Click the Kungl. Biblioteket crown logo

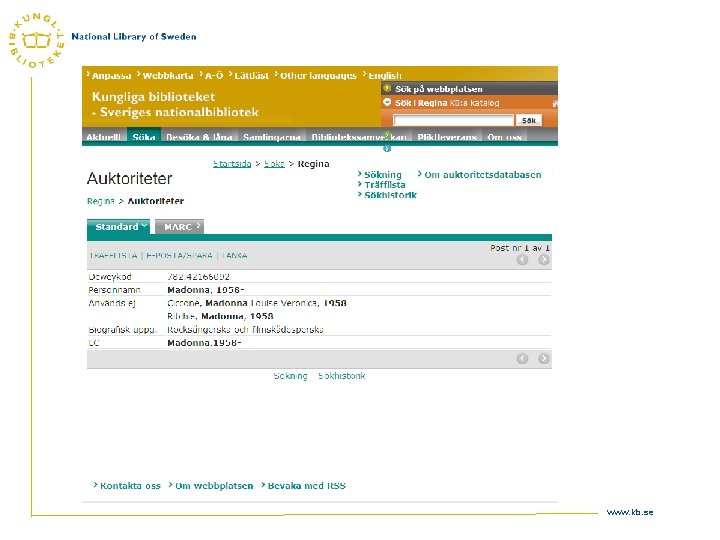coord(36,40)
